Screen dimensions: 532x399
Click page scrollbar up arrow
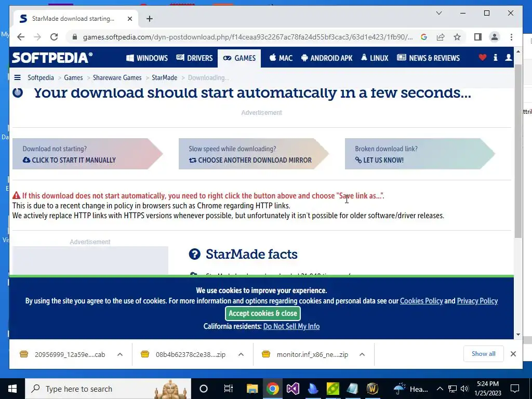click(518, 51)
